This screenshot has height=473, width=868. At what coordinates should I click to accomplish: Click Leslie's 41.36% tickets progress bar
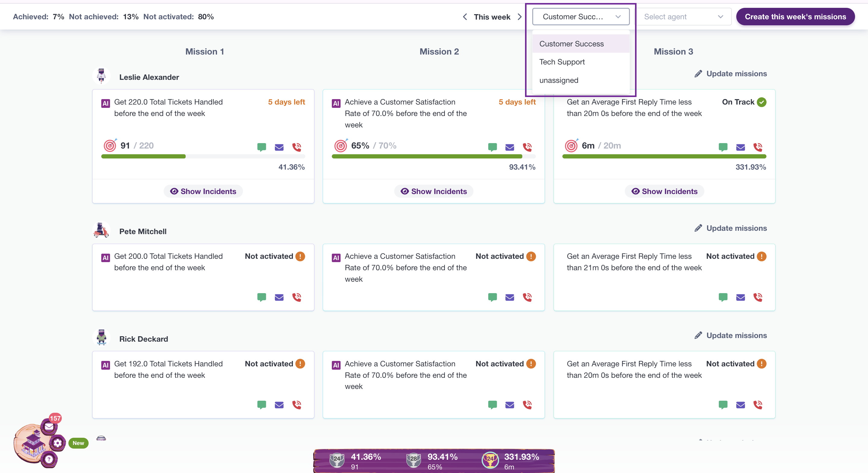203,156
